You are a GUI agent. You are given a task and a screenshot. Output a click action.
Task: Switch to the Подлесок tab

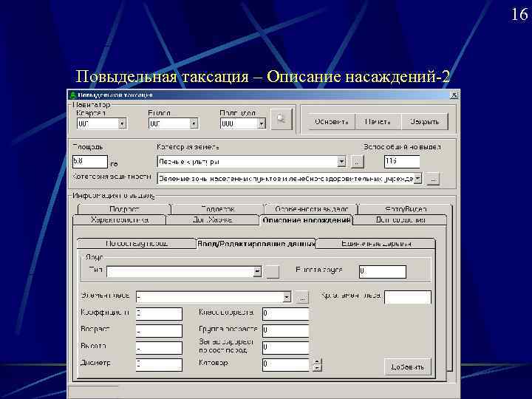click(x=217, y=209)
